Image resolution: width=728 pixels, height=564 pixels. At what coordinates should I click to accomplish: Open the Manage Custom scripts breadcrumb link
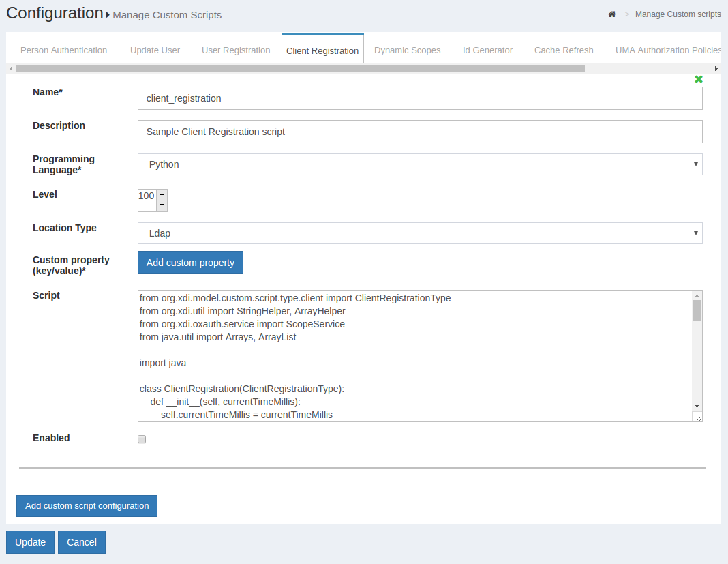point(678,14)
